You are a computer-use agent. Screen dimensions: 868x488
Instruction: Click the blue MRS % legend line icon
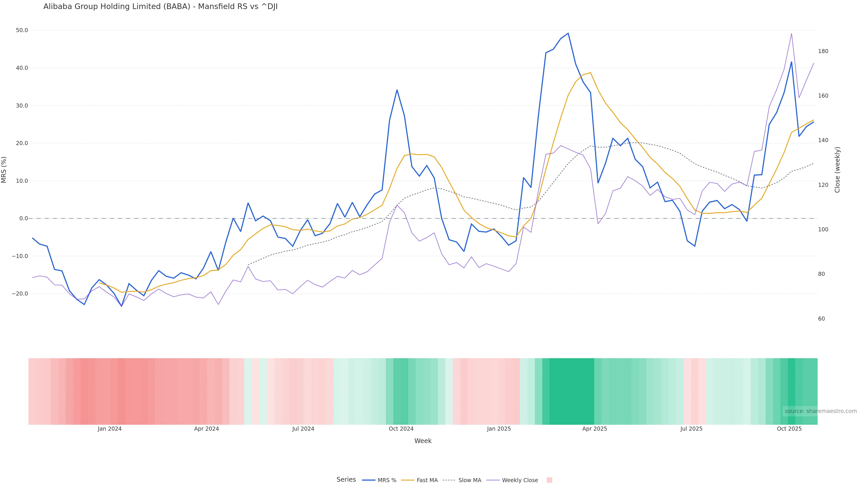click(x=369, y=480)
